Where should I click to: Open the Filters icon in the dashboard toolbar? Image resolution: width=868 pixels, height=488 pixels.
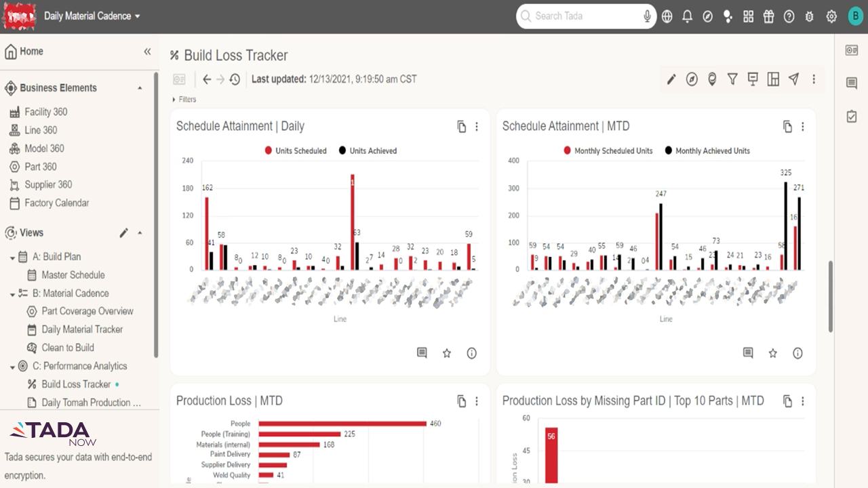[732, 79]
